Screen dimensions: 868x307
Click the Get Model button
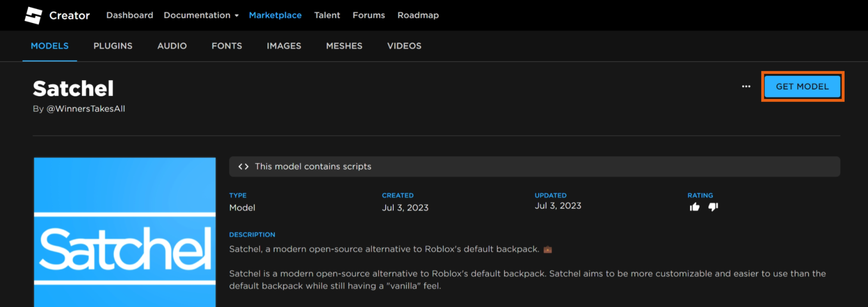point(803,87)
